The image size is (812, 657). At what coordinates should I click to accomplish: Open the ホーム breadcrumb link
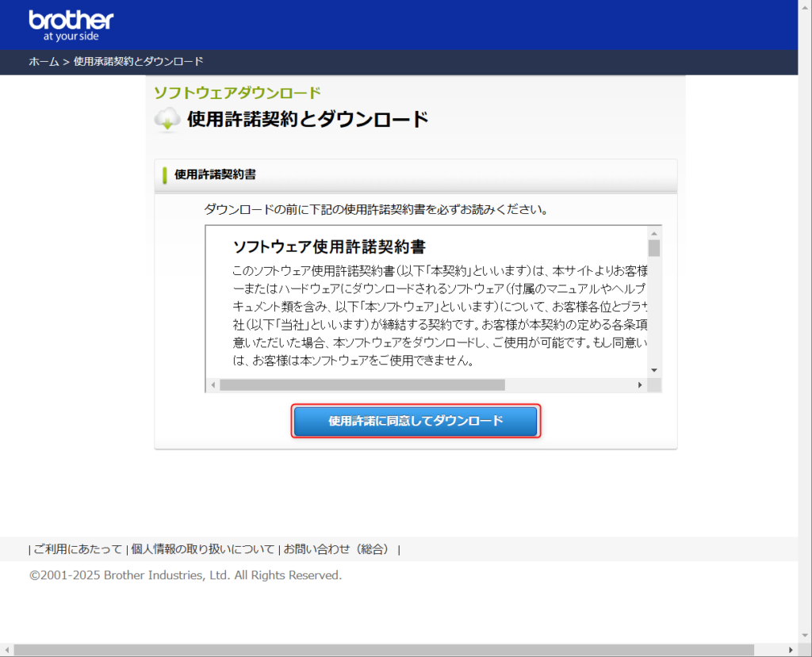(44, 62)
